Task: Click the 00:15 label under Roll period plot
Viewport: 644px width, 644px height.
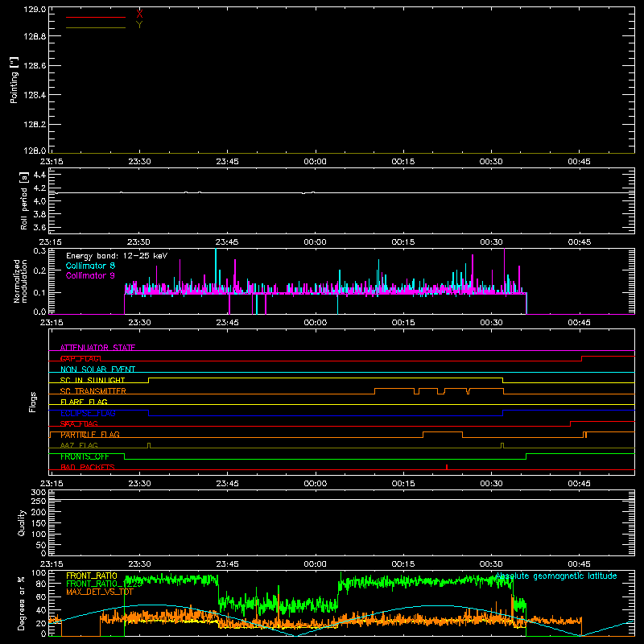Action: [x=403, y=242]
